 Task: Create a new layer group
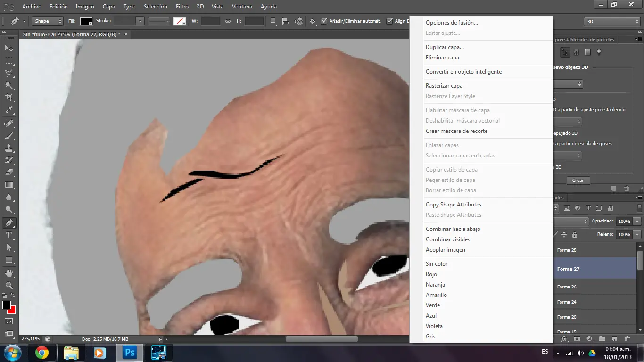tap(602, 339)
